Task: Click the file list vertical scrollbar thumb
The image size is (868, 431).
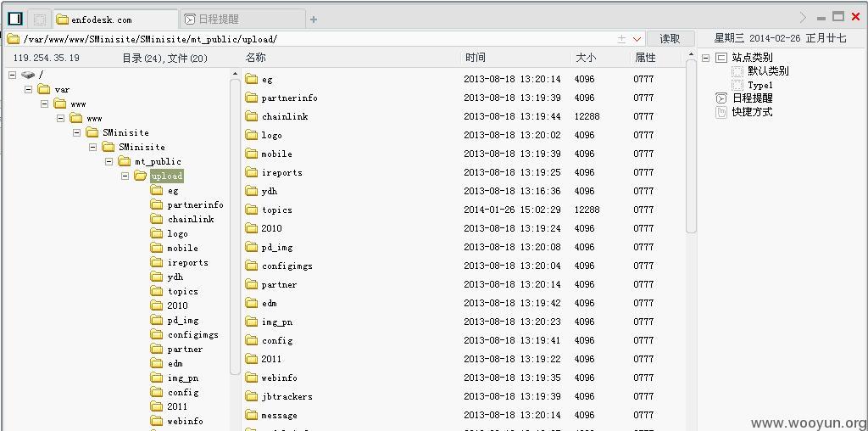Action: [x=691, y=147]
